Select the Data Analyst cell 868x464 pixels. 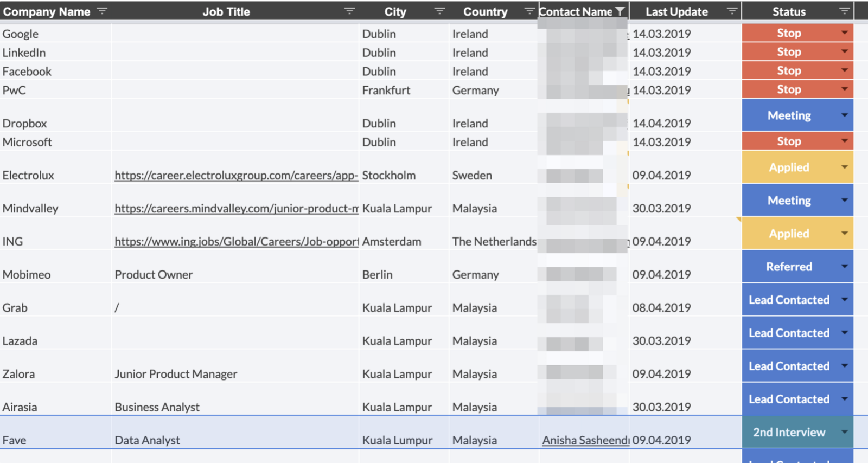point(235,433)
